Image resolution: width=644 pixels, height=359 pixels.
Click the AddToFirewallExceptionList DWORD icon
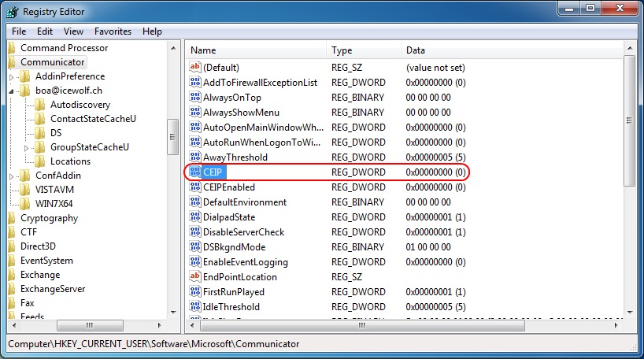[x=195, y=82]
